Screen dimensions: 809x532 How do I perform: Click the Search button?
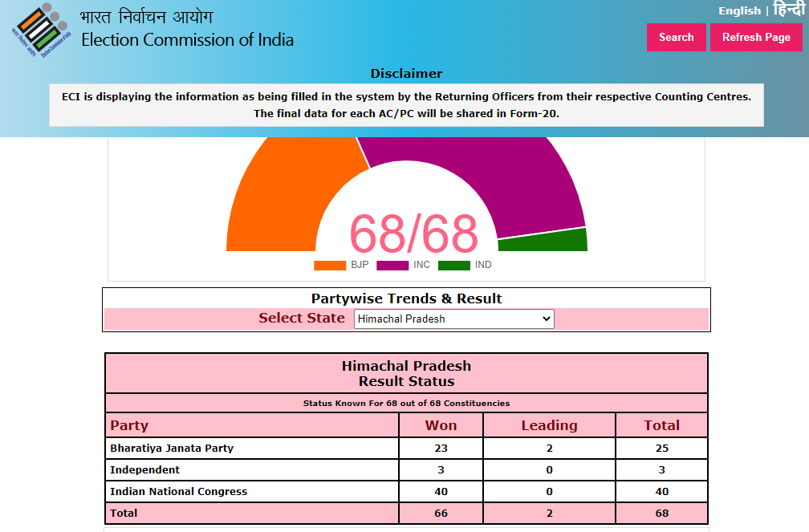click(x=677, y=37)
